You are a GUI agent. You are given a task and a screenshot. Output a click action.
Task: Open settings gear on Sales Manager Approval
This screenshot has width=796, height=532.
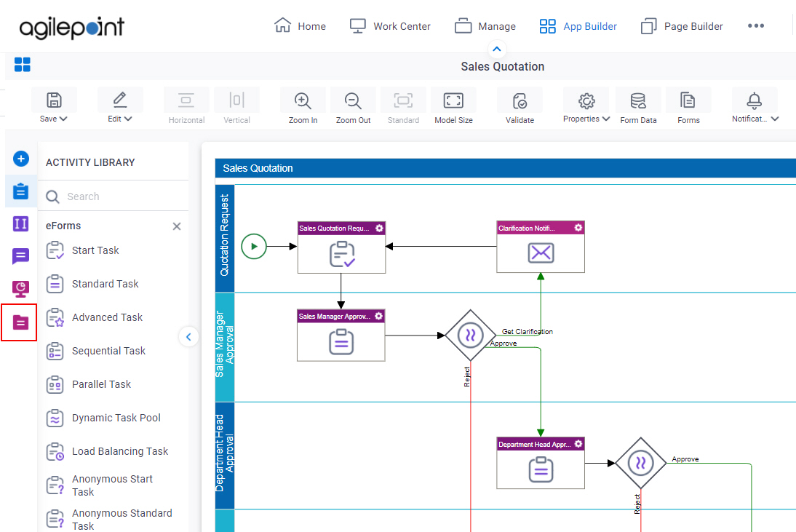click(378, 317)
